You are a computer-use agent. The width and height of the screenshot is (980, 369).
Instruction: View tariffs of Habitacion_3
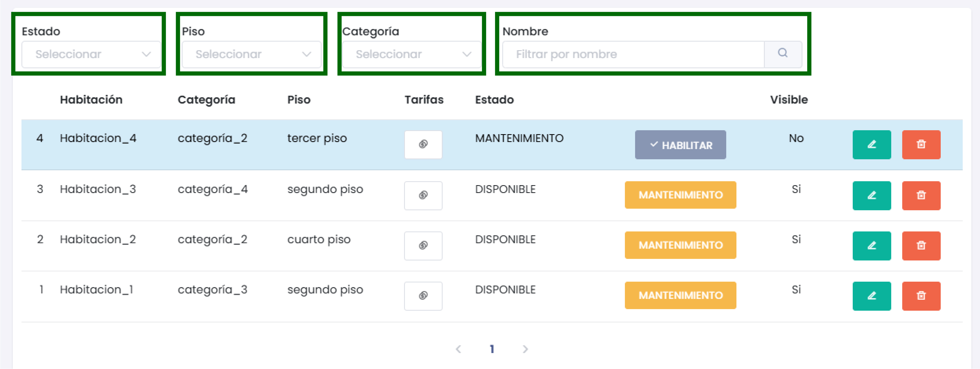(x=423, y=195)
